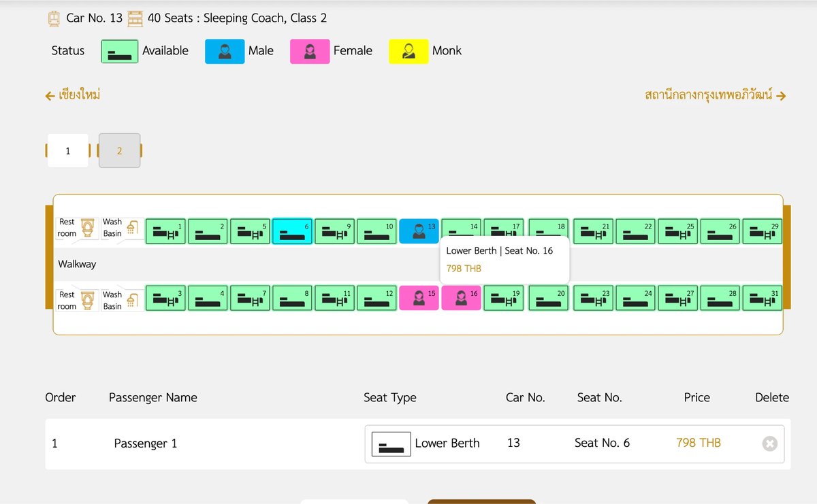Click the 798 THB price in passenger row
This screenshot has width=817, height=504.
(x=699, y=443)
